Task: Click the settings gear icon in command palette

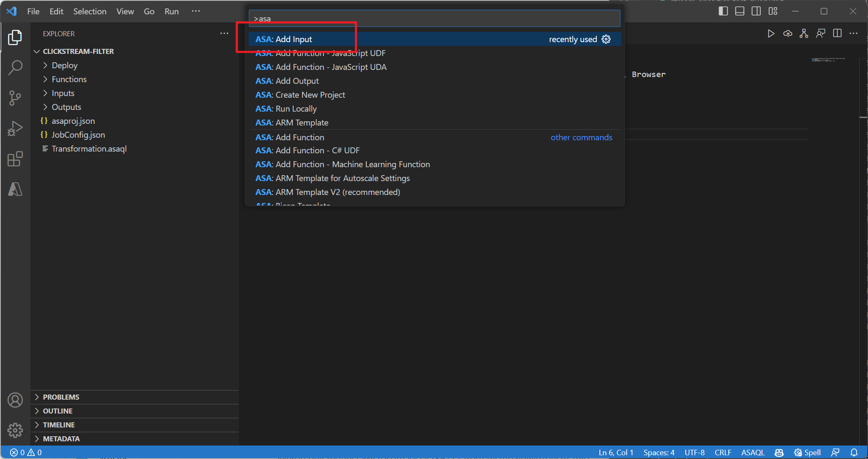Action: coord(606,39)
